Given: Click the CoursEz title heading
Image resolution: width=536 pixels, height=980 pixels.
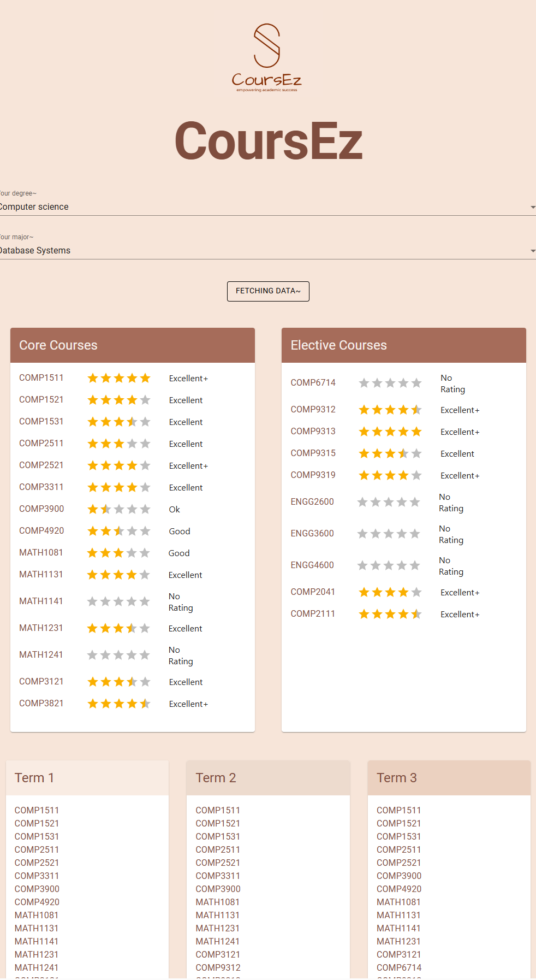Looking at the screenshot, I should pos(268,141).
